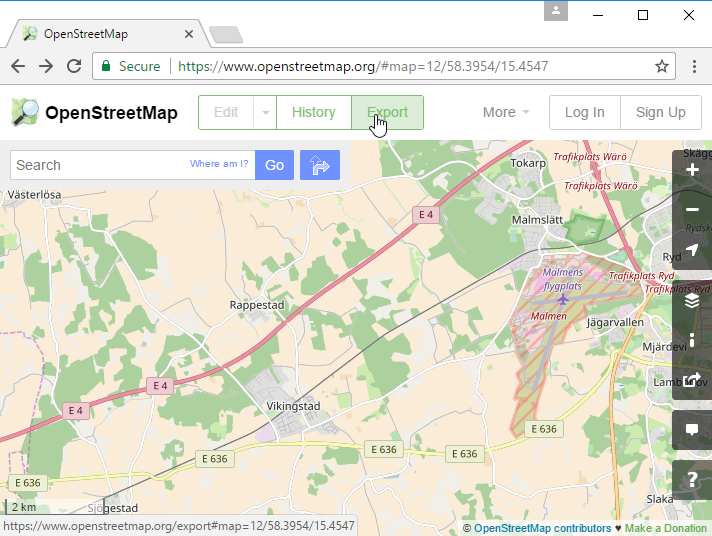Click the OpenStreetMap site title
712x536 pixels.
click(x=111, y=113)
